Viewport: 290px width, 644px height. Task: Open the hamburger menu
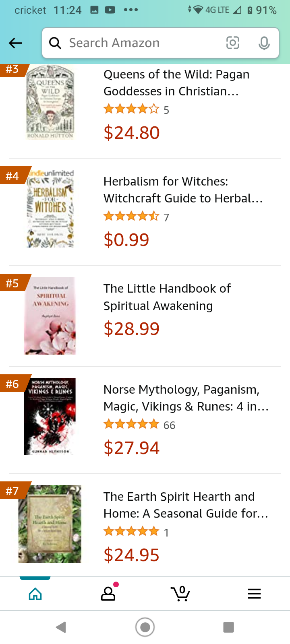[x=254, y=594]
